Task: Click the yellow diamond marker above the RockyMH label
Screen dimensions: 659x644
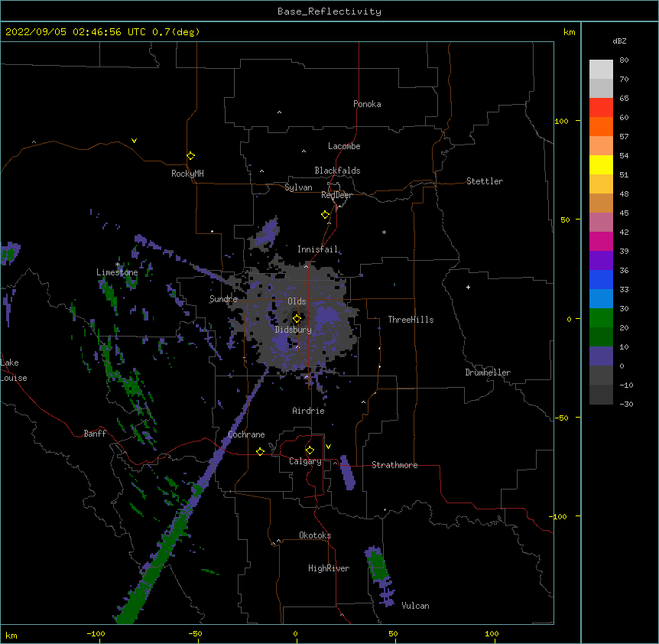Action: click(x=191, y=156)
